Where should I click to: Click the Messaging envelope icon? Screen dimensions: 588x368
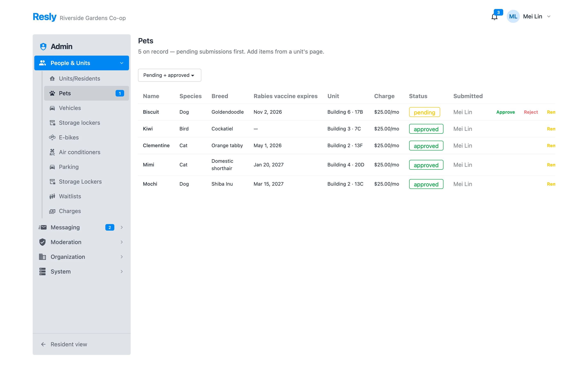point(42,227)
